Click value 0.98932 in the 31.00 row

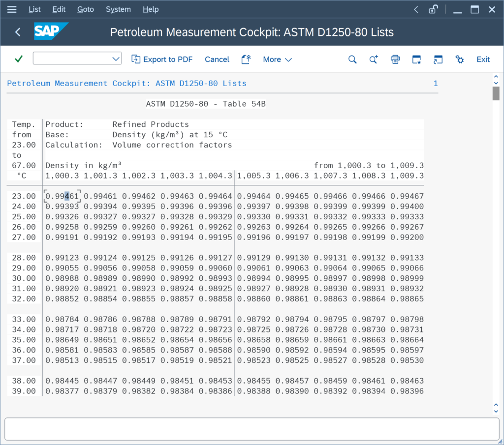tap(407, 289)
